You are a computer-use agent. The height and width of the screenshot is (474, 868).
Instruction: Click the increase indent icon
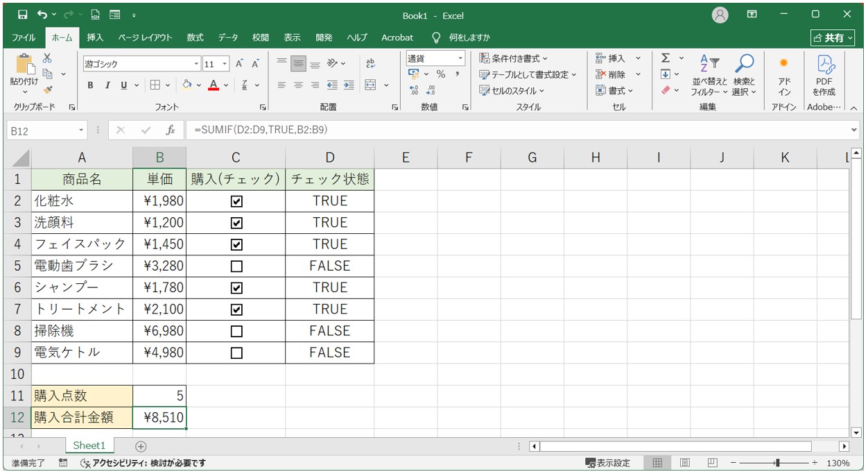coord(348,85)
